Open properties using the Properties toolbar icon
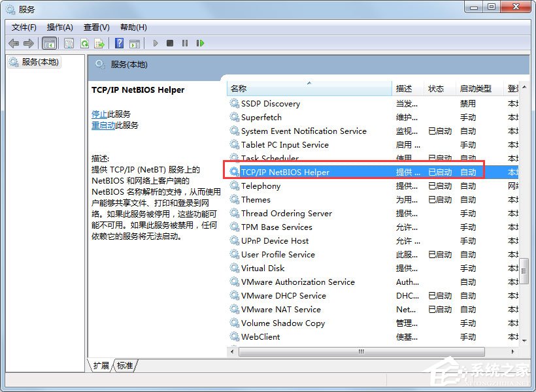The width and height of the screenshot is (536, 392). point(68,43)
